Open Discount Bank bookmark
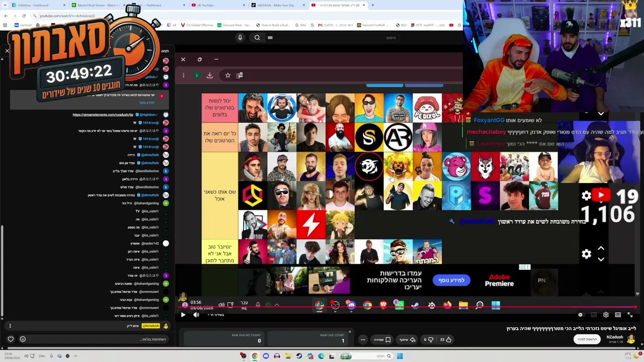The width and height of the screenshot is (644, 362). (234, 25)
